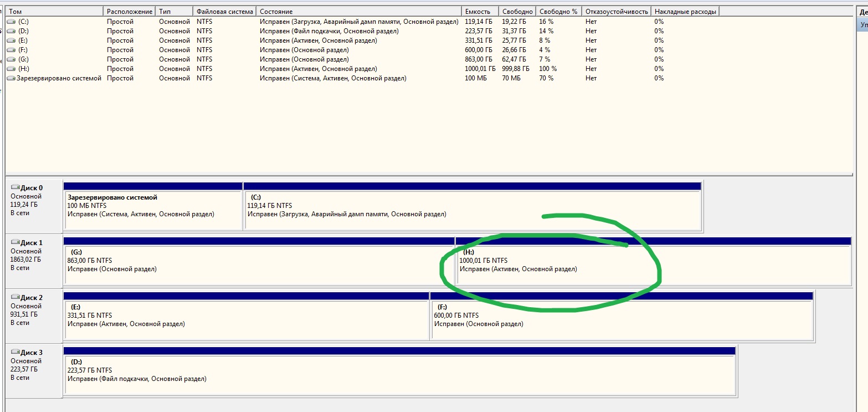The width and height of the screenshot is (868, 412).
Task: Click the drive icon for volume (G:)
Action: coord(11,59)
